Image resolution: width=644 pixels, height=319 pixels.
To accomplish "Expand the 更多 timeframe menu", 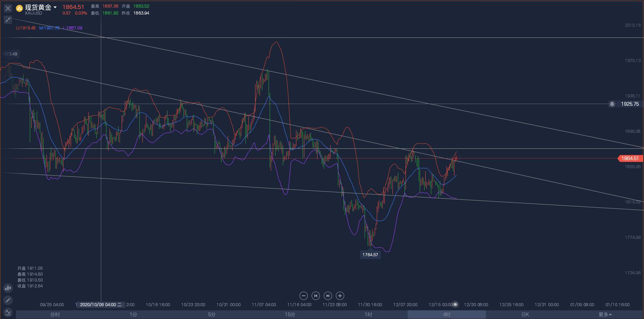I will coord(605,314).
